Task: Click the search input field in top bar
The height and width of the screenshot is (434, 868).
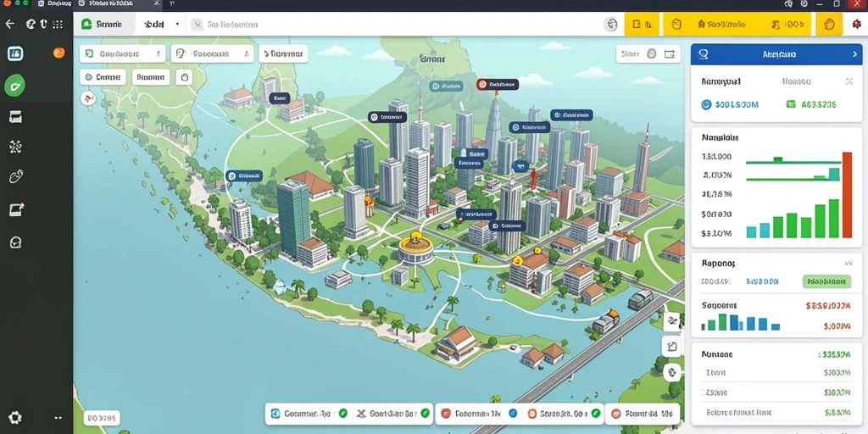Action: [394, 25]
